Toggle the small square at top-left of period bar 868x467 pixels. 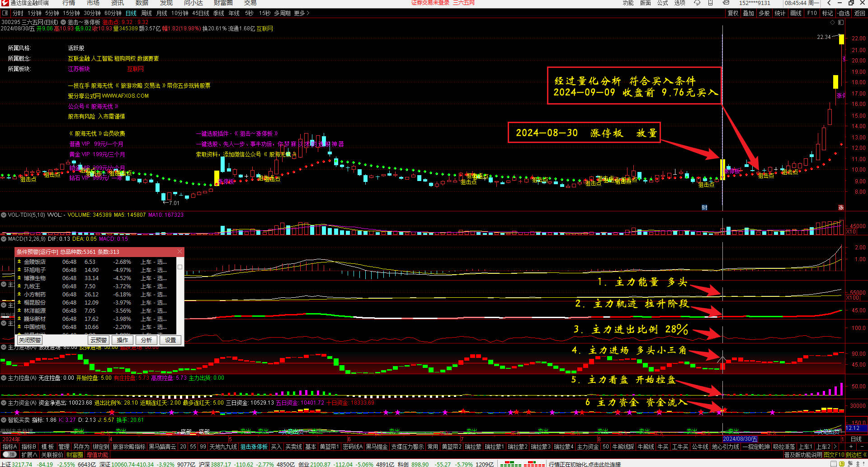pyautogui.click(x=5, y=14)
